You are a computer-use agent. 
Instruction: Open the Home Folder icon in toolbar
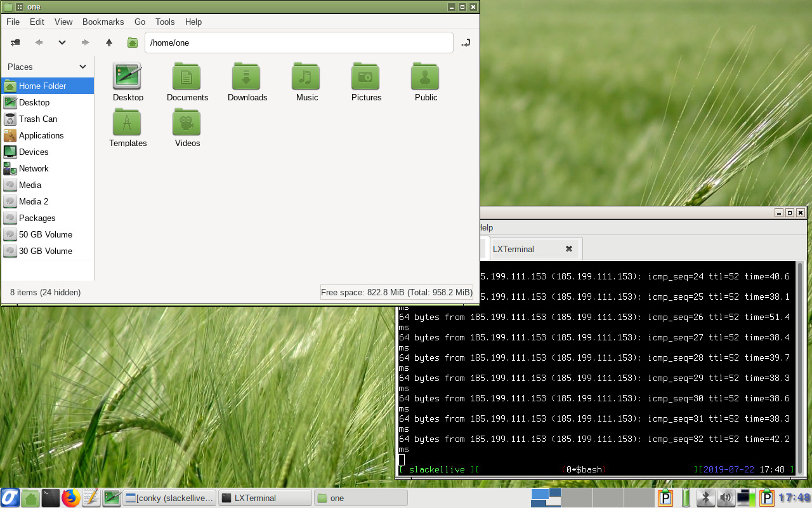(x=132, y=43)
